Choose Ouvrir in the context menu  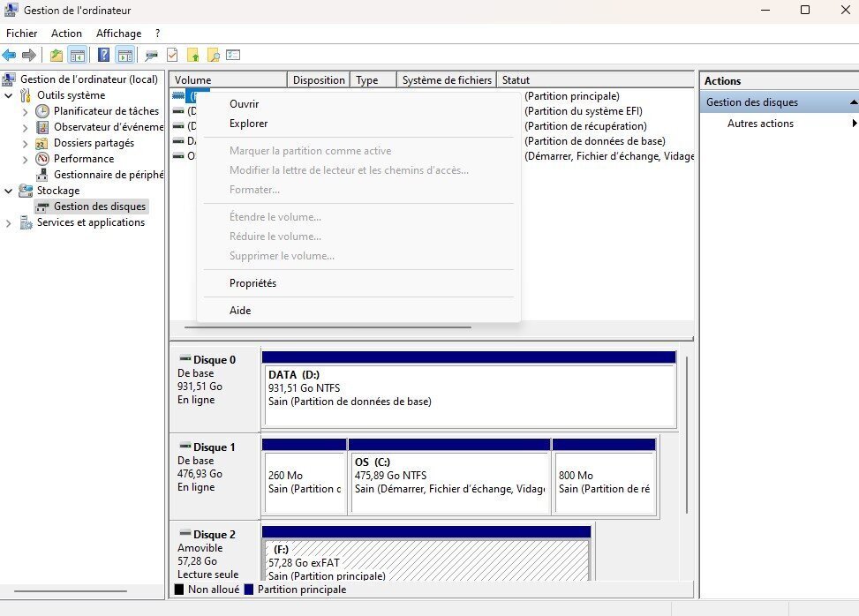358,104
